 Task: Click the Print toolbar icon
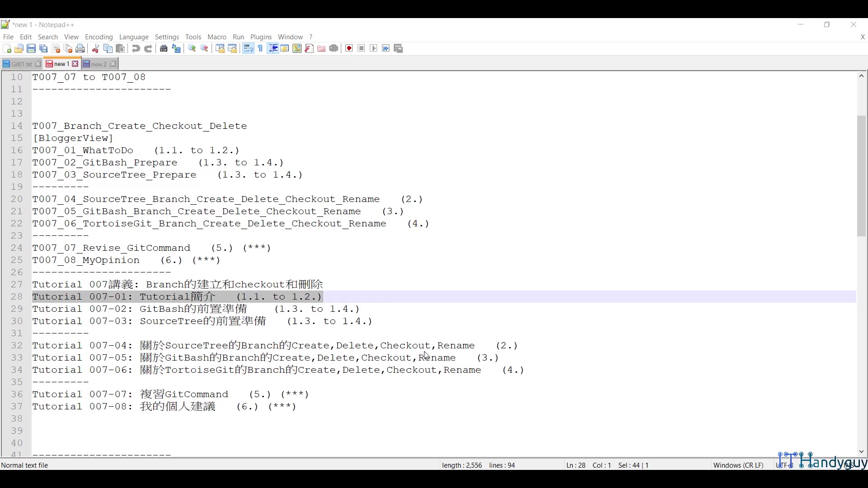pyautogui.click(x=80, y=49)
